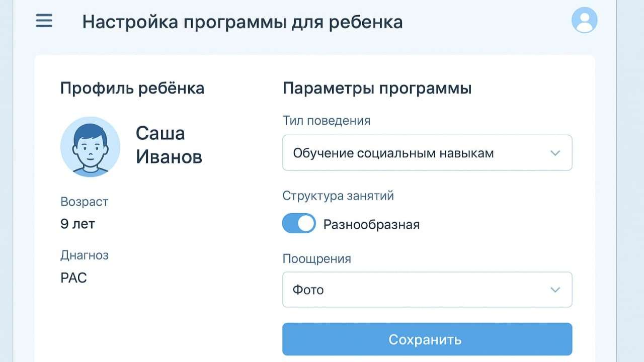Click chevron arrow beside Обучение социальным навыкам

click(555, 153)
